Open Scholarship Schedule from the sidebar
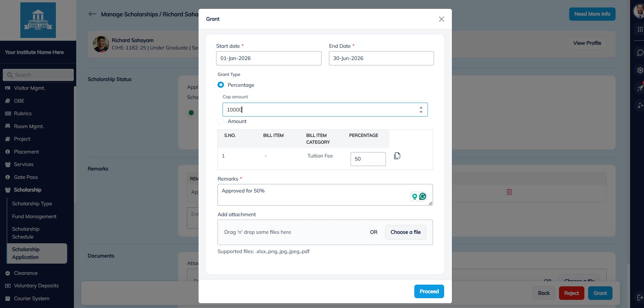644x308 pixels. pyautogui.click(x=25, y=232)
